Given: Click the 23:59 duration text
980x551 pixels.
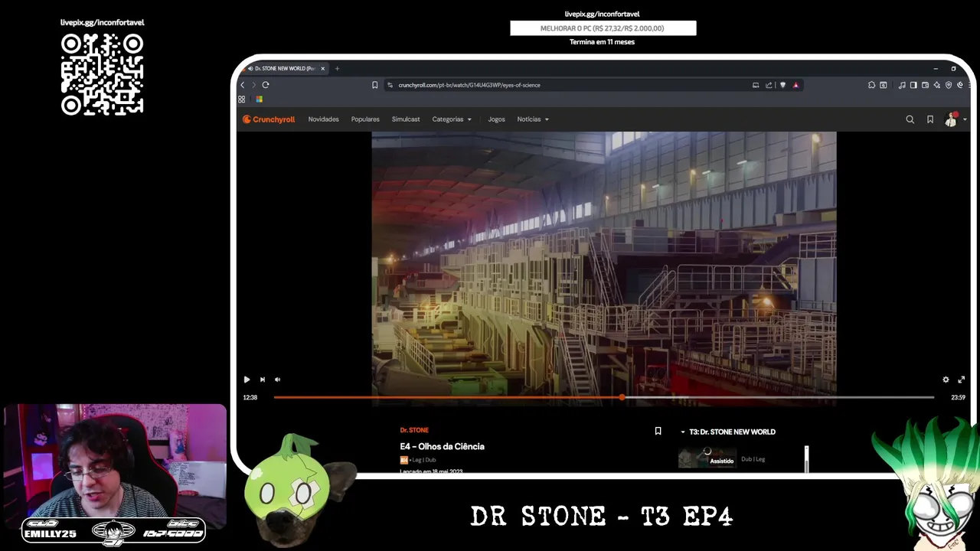Looking at the screenshot, I should (x=958, y=397).
